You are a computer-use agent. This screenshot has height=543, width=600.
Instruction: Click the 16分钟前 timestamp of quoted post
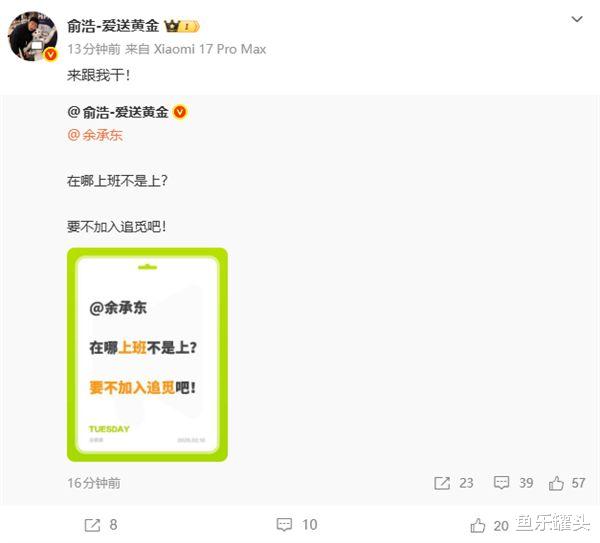(94, 483)
